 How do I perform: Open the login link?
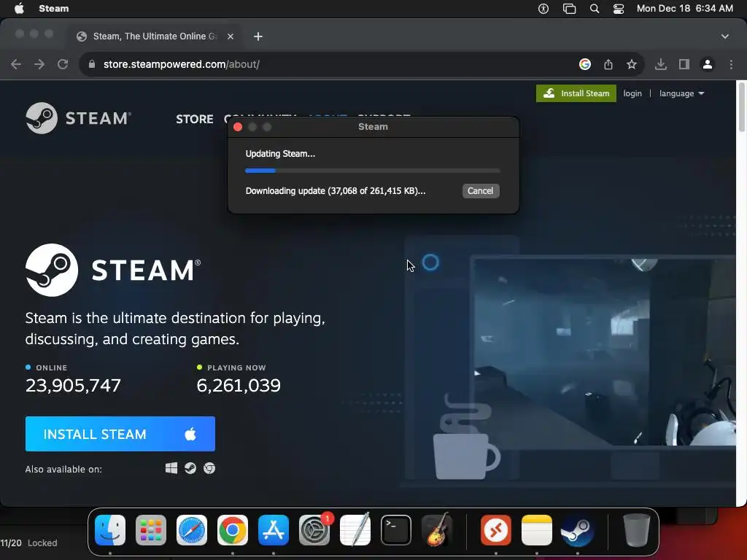tap(632, 93)
